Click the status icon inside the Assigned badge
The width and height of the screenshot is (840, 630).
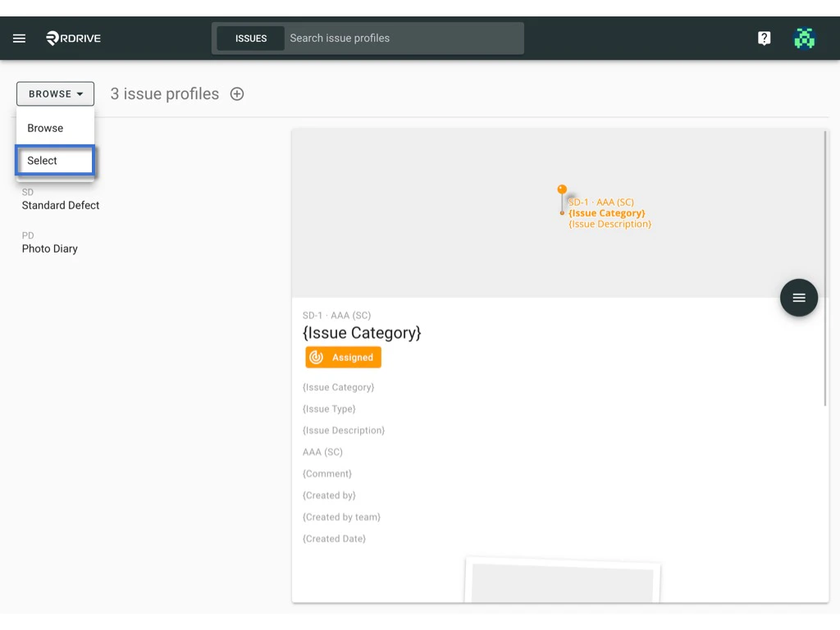pos(316,357)
